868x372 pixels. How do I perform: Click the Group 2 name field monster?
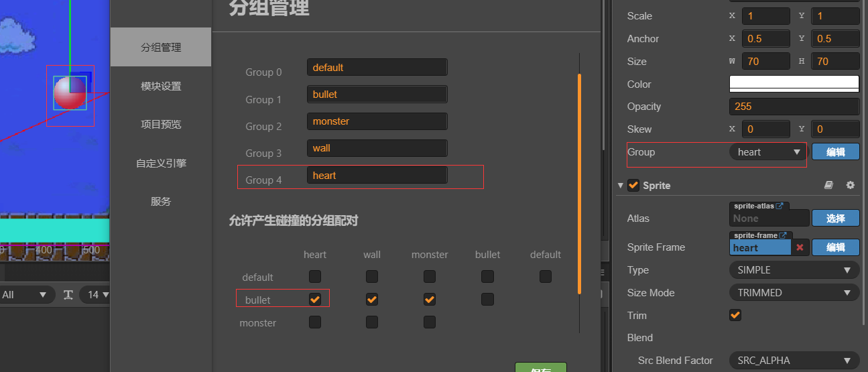coord(377,121)
